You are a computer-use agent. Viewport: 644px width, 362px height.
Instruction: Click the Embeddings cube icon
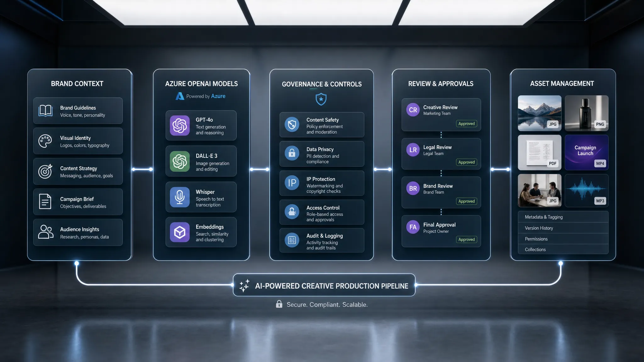(180, 232)
